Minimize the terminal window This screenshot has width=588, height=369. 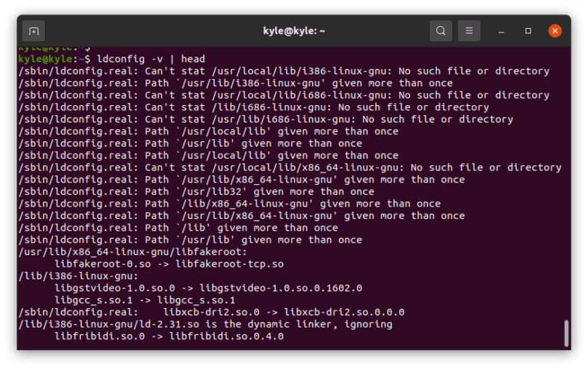click(501, 31)
